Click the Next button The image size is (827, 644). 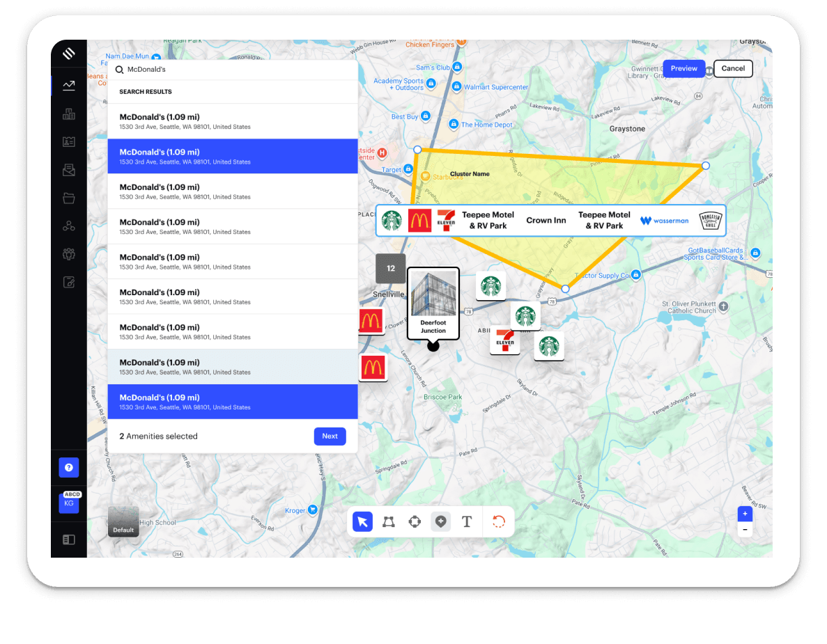330,437
